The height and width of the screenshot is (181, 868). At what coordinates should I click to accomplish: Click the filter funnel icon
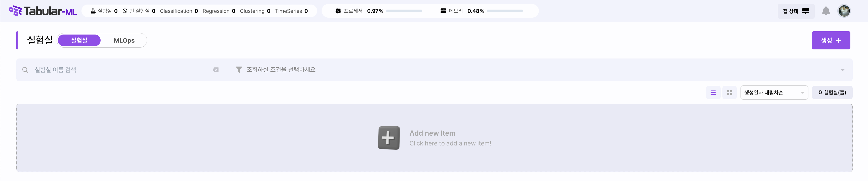pyautogui.click(x=239, y=70)
